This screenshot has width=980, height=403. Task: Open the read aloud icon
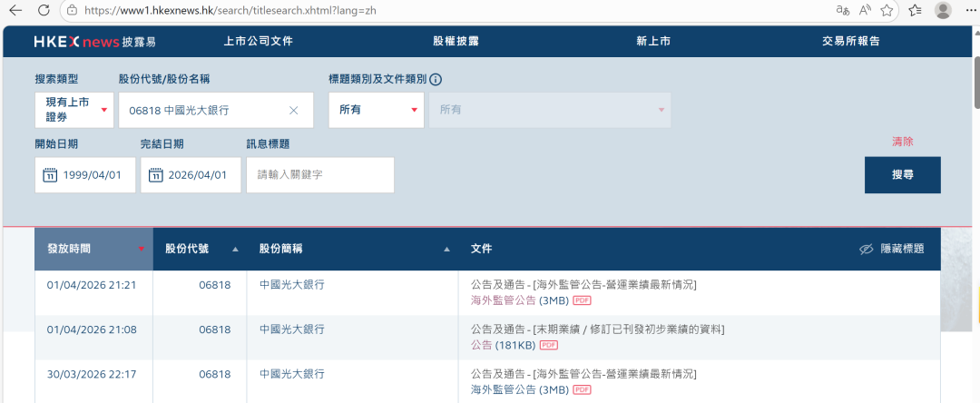click(865, 10)
